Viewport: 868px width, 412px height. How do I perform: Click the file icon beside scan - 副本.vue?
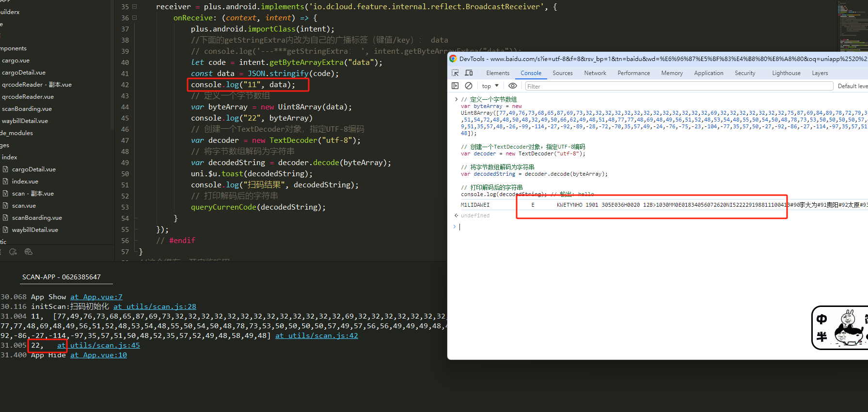(x=5, y=193)
